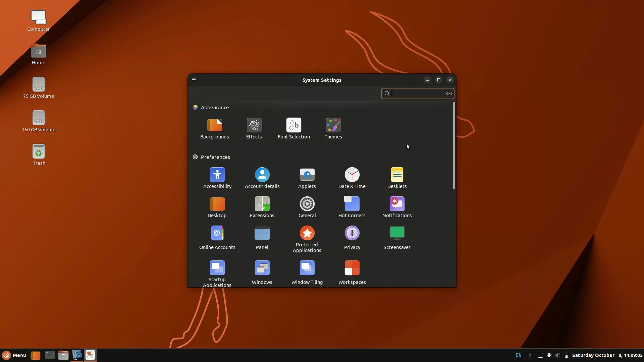Open the Themes settings
Screen dimensions: 644x362
333,128
